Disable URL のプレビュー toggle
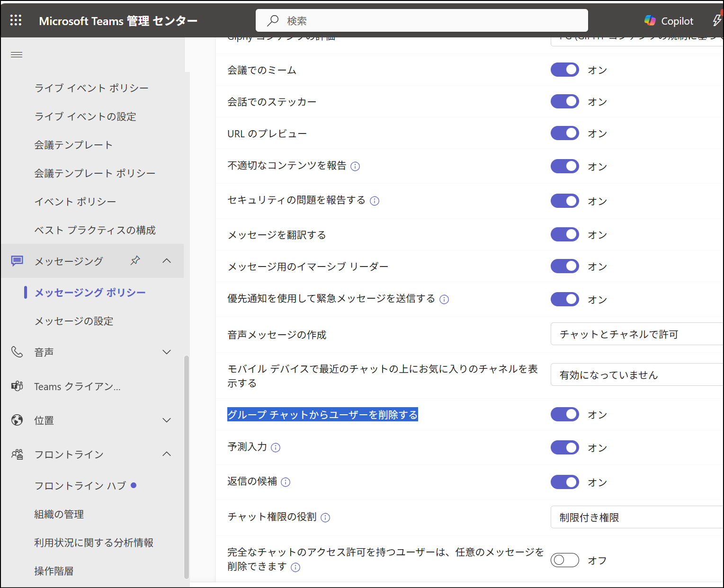Viewport: 724px width, 588px height. (565, 133)
